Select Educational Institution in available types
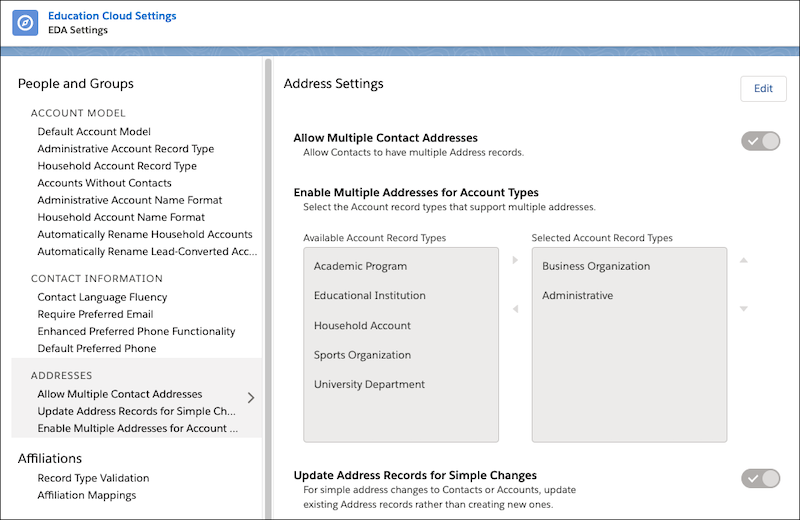 click(369, 295)
